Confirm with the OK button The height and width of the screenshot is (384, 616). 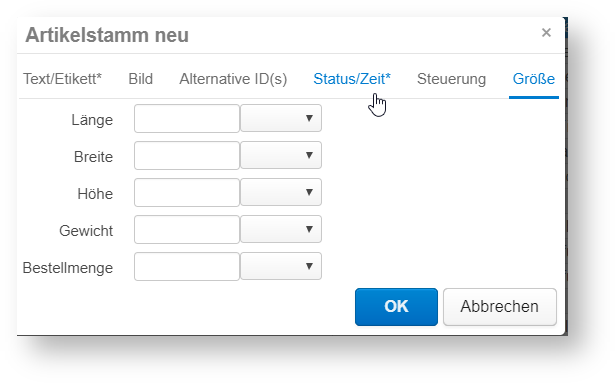pyautogui.click(x=396, y=307)
